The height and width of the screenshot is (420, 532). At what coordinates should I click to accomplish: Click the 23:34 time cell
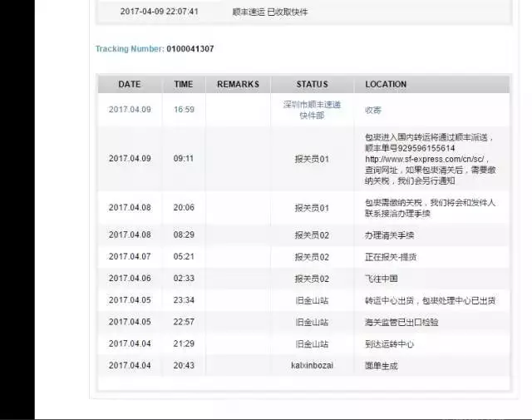[x=184, y=299]
